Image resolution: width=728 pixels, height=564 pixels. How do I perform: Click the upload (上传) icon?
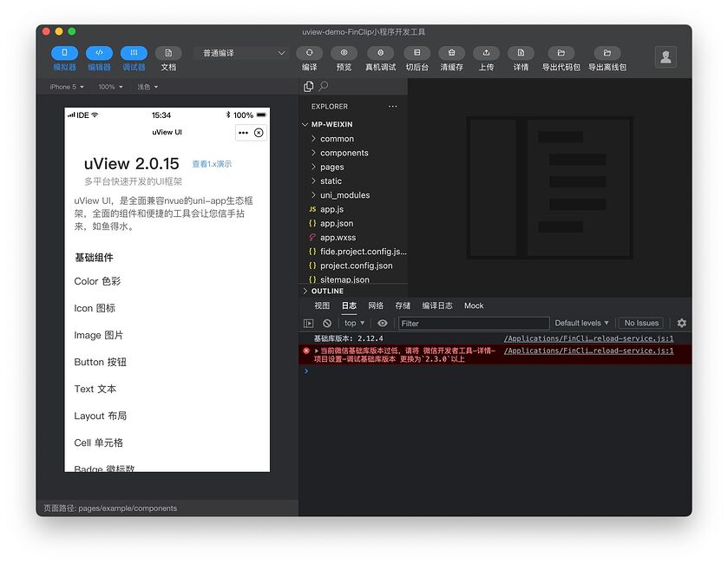486,53
